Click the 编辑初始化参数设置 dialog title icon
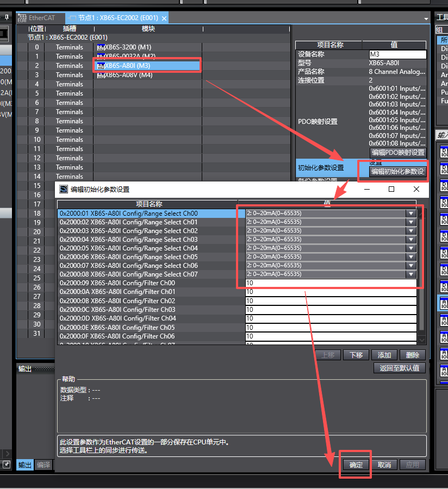This screenshot has width=448, height=489. 64,189
